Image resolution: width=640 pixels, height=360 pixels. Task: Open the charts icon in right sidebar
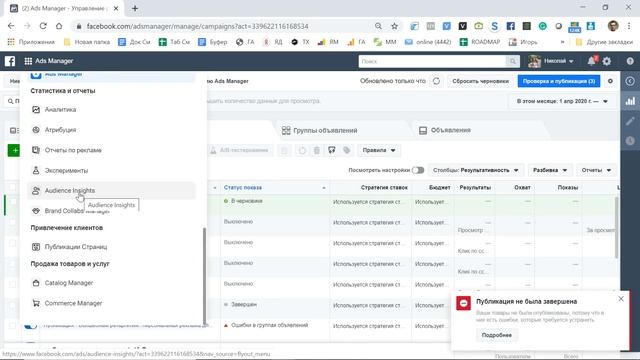click(x=630, y=101)
